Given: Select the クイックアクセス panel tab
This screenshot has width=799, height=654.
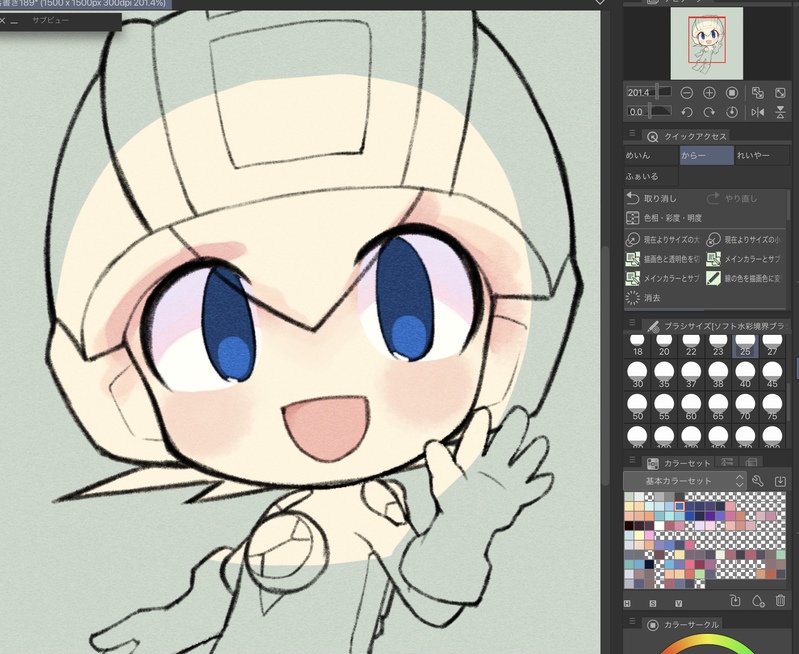Looking at the screenshot, I should pos(689,137).
